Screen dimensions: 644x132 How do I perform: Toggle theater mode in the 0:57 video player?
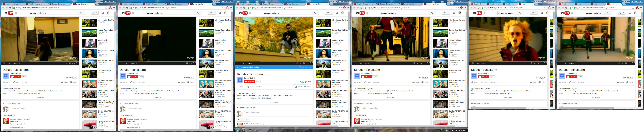coord(542,63)
